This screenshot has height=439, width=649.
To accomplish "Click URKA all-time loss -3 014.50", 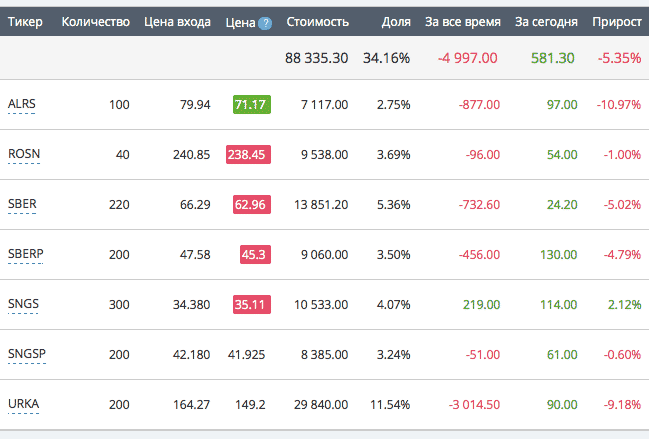I will click(474, 405).
